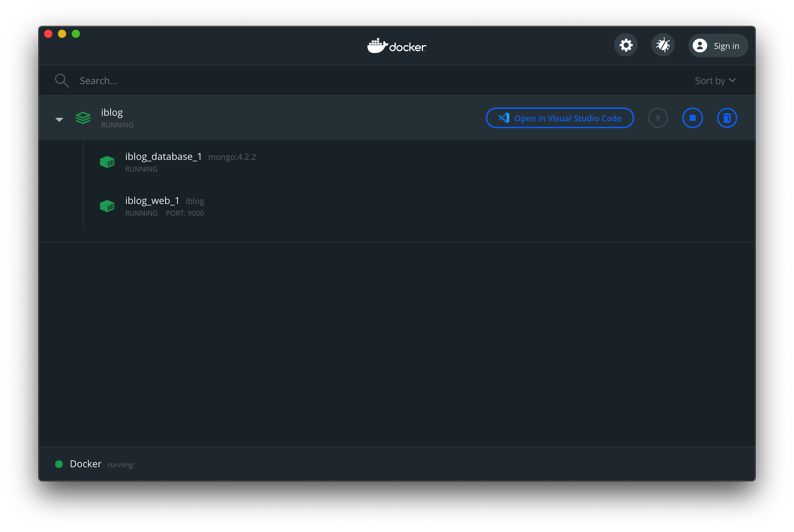The width and height of the screenshot is (794, 532).
Task: Click iblog_web_1 container cube icon
Action: (x=107, y=206)
